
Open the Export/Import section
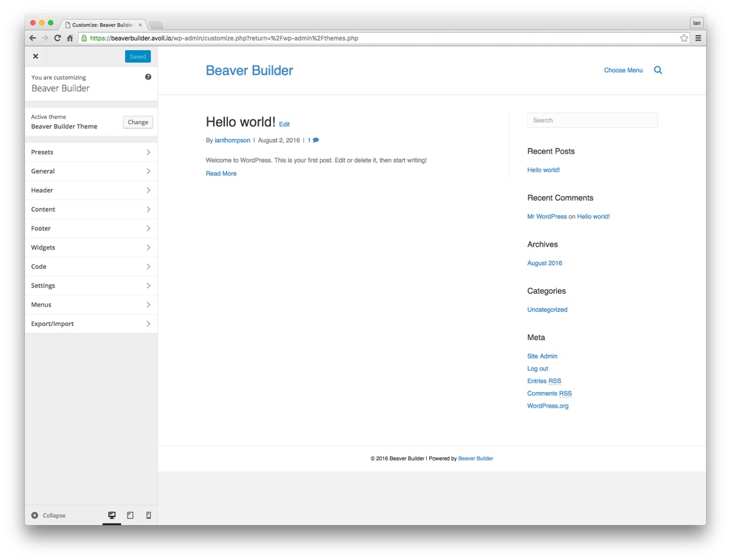(91, 324)
